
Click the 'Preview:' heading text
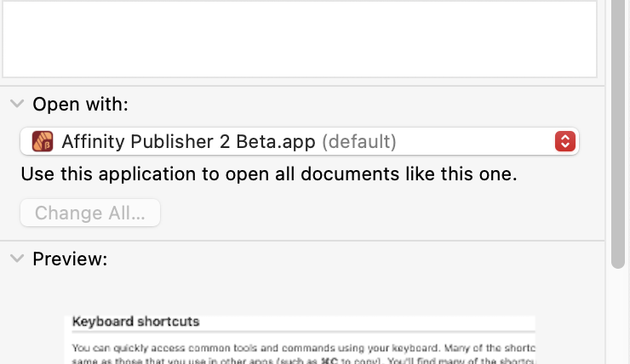tap(70, 259)
